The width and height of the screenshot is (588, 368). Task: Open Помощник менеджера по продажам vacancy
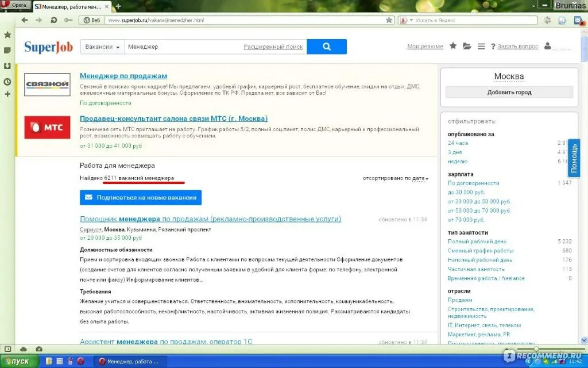(x=210, y=219)
